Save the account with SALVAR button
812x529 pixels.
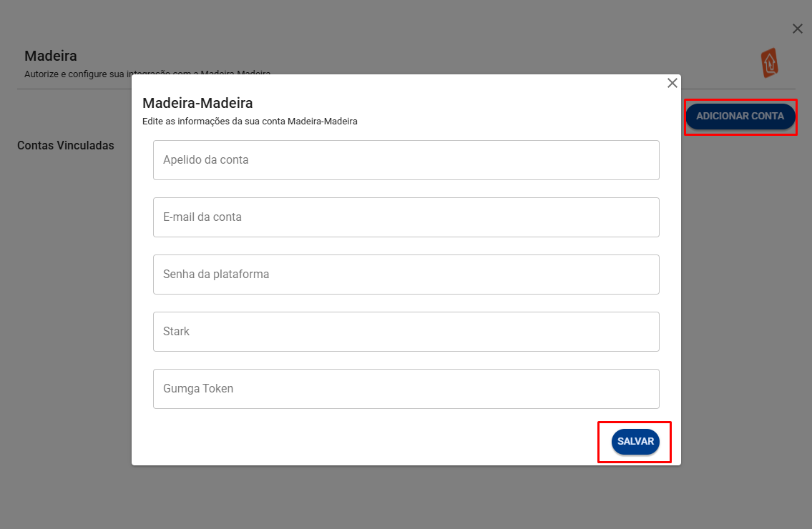click(x=635, y=442)
